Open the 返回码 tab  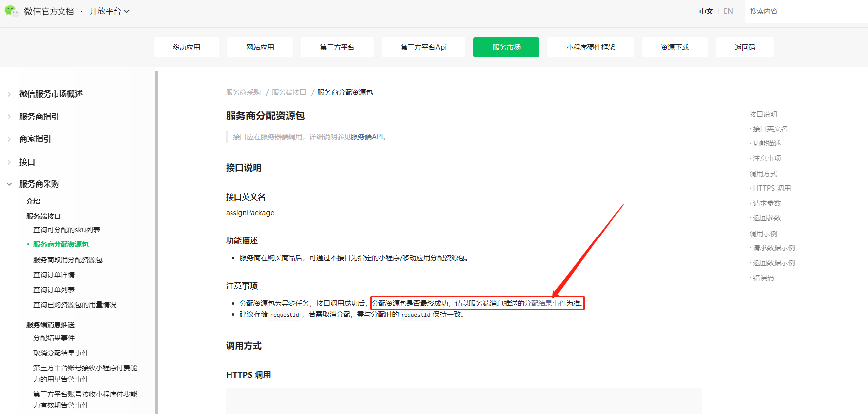(745, 47)
